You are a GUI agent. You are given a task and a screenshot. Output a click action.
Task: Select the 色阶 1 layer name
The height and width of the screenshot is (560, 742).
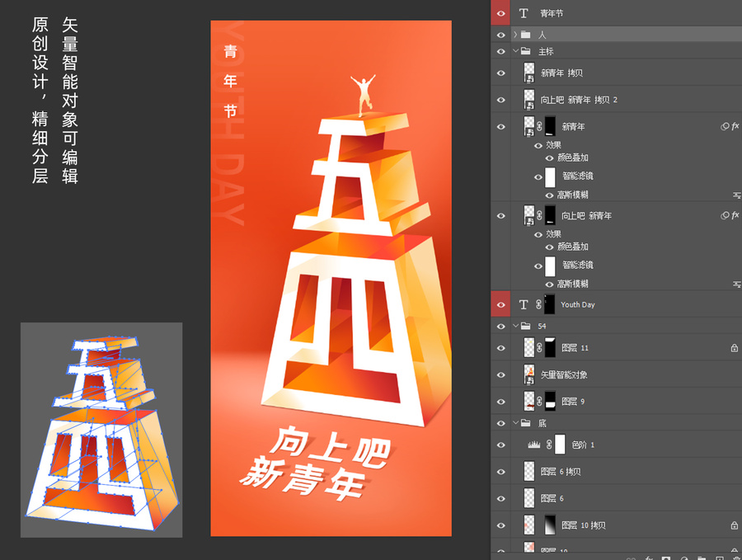click(x=583, y=445)
